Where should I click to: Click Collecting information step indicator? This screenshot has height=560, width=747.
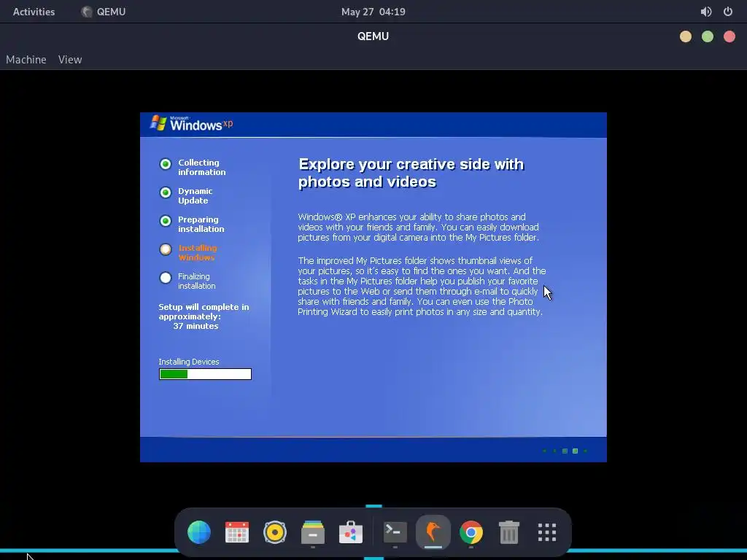[166, 164]
